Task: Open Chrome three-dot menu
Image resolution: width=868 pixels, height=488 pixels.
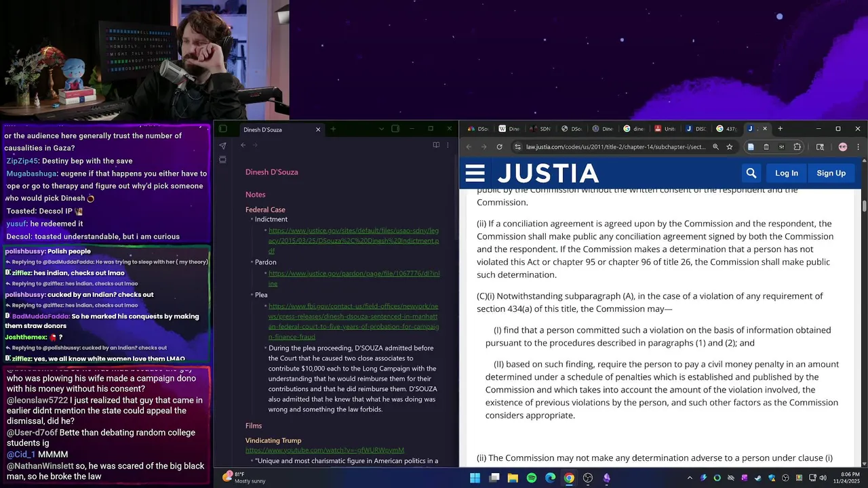Action: [x=858, y=146]
